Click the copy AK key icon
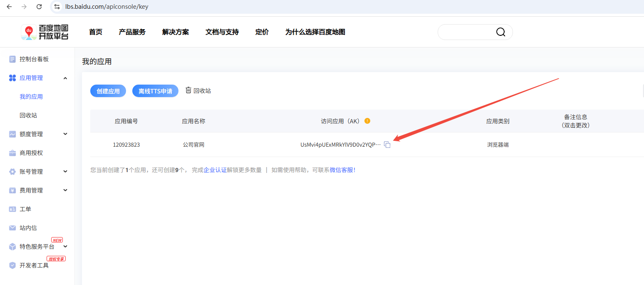This screenshot has width=644, height=285. click(387, 145)
